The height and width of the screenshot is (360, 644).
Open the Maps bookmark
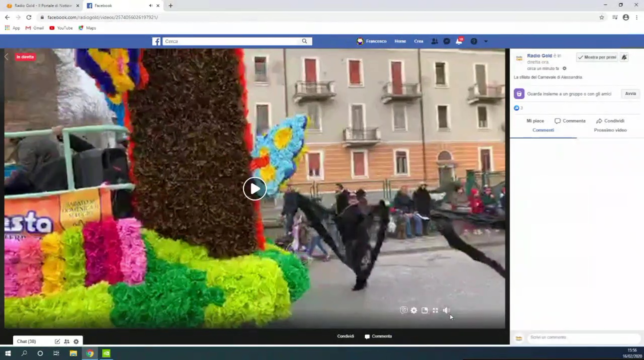(x=87, y=28)
